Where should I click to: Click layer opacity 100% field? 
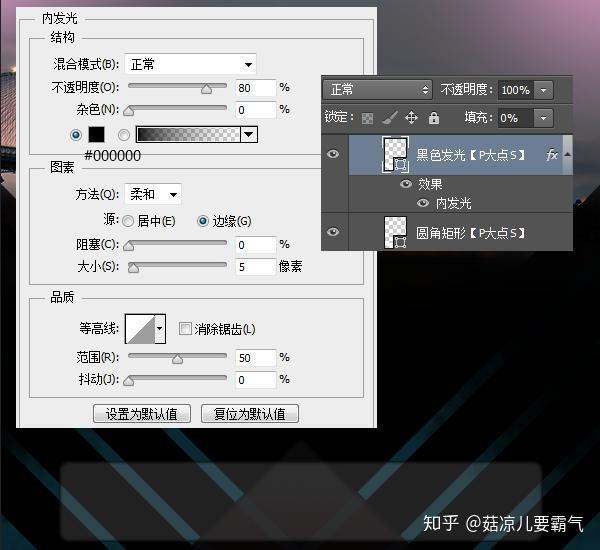pos(515,90)
